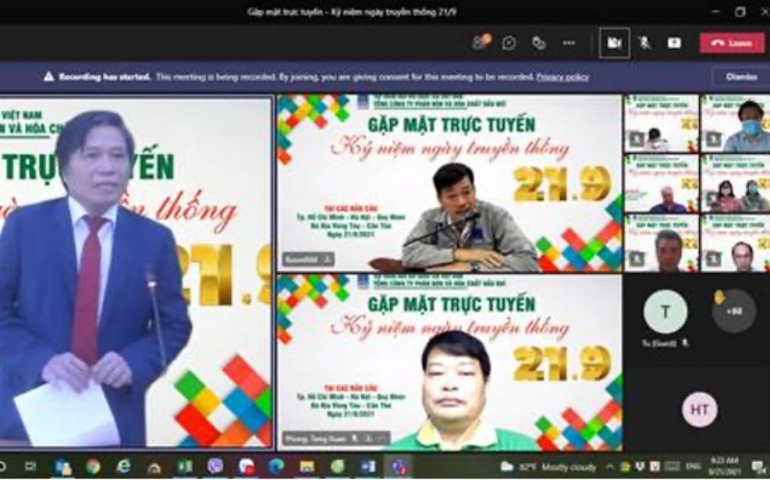Leave the meeting with the red button
The image size is (770, 480).
tap(732, 43)
